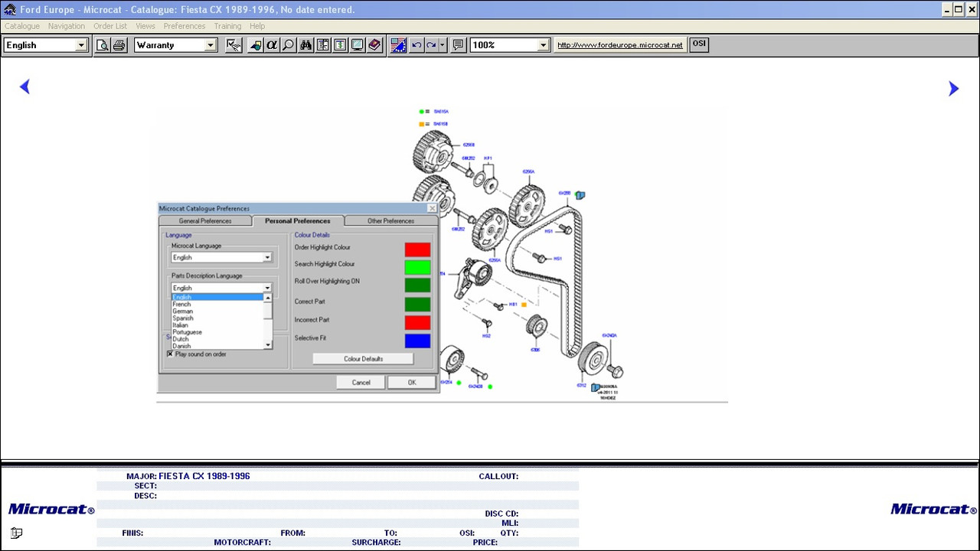Click the blue flag graphic toolbar icon
Screen dimensions: 980x551
pos(398,45)
